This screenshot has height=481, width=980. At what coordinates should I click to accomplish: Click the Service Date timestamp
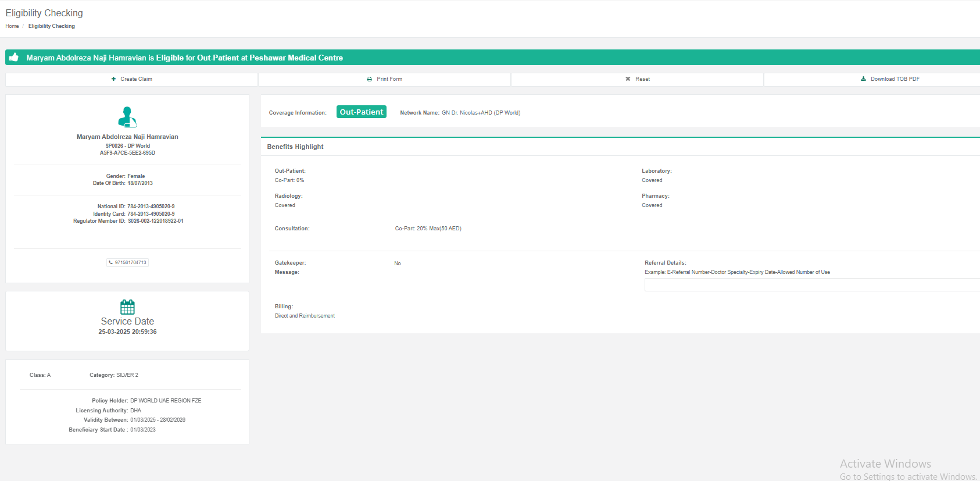[x=127, y=332]
